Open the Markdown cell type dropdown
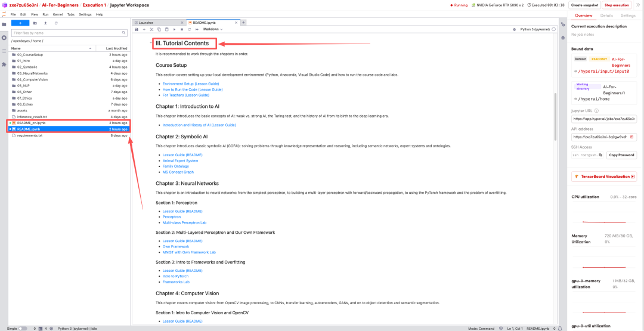644x331 pixels. (213, 30)
